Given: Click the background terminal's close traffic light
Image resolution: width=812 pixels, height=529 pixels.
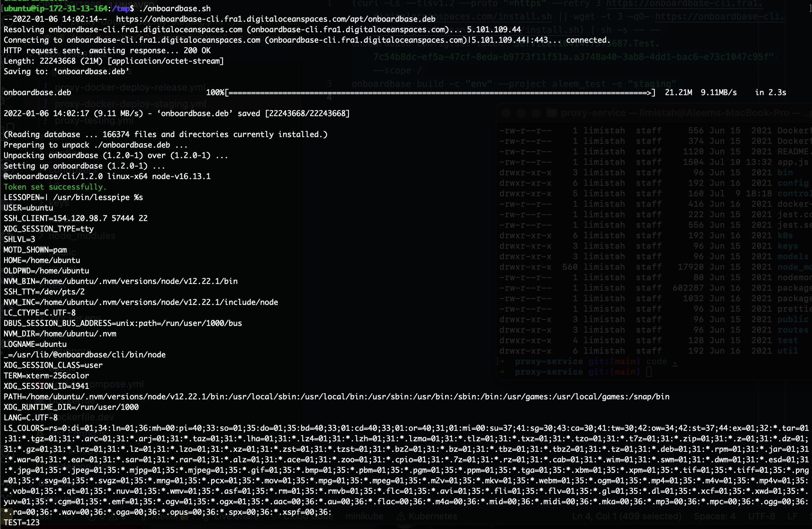Looking at the screenshot, I should pyautogui.click(x=506, y=113).
